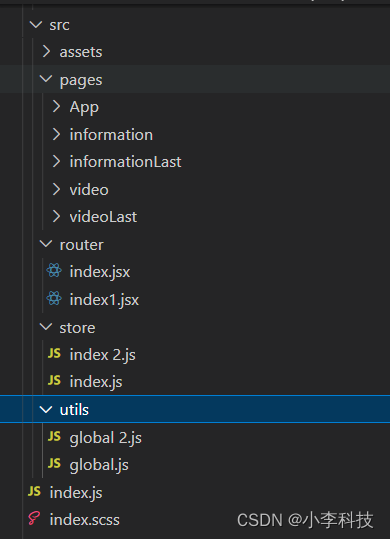The width and height of the screenshot is (390, 539).
Task: Expand the informationLast folder chevron
Action: tap(56, 161)
